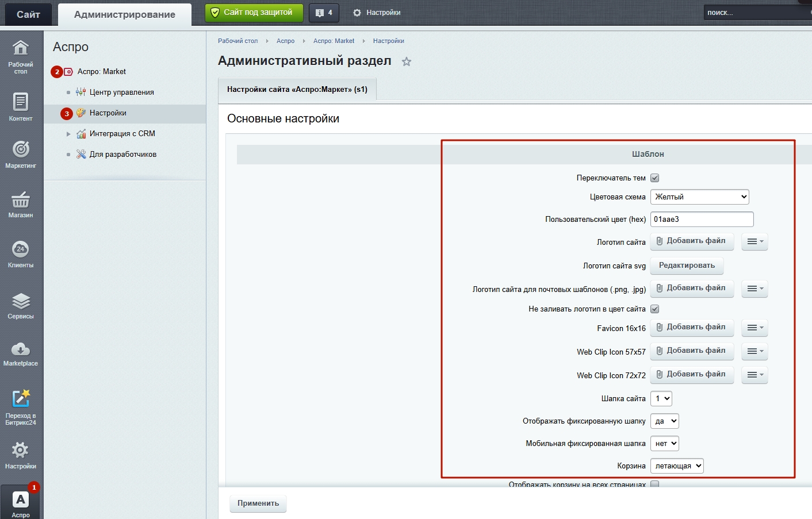The width and height of the screenshot is (812, 519).
Task: Open Web Clip Icon 72x72 options menu
Action: (755, 375)
